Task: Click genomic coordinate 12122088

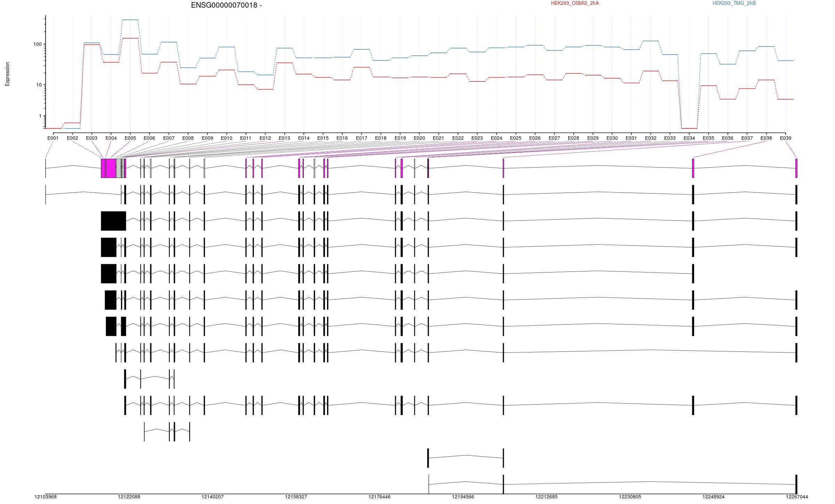Action: tap(129, 497)
